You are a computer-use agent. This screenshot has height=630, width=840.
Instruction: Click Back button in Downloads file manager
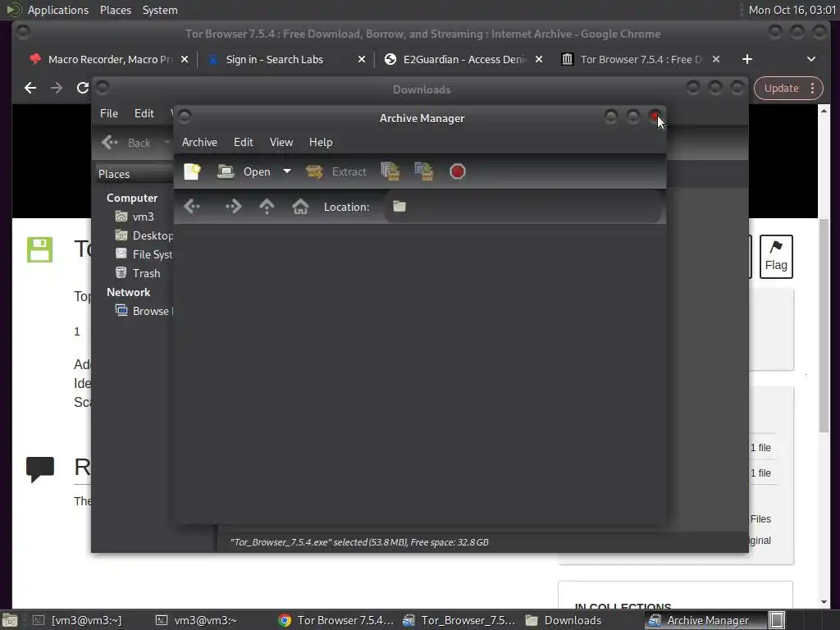click(x=126, y=143)
